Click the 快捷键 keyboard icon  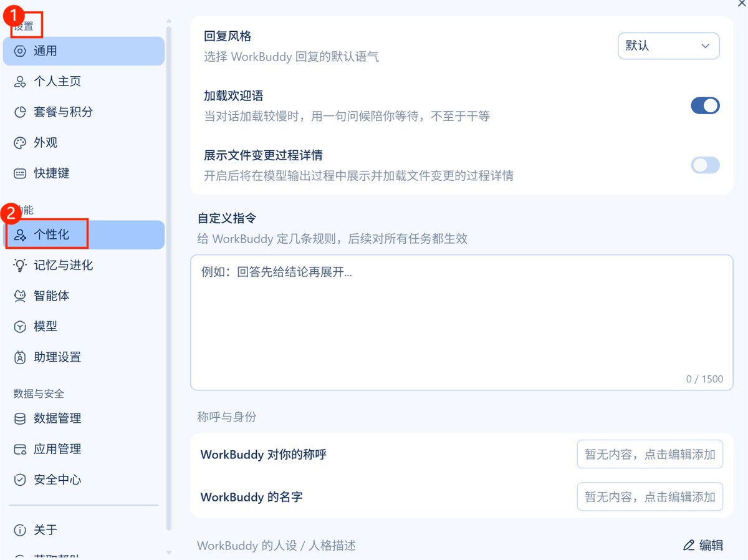tap(20, 173)
